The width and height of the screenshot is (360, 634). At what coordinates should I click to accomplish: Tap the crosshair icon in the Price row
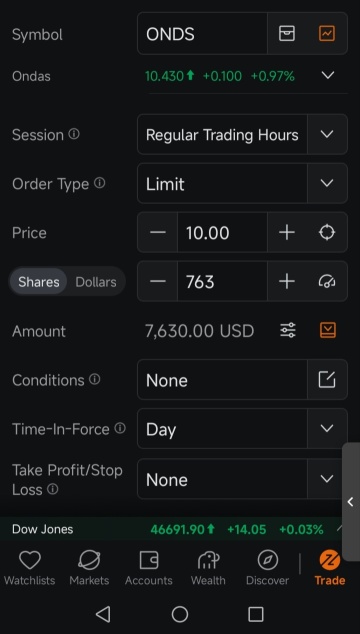tap(327, 232)
